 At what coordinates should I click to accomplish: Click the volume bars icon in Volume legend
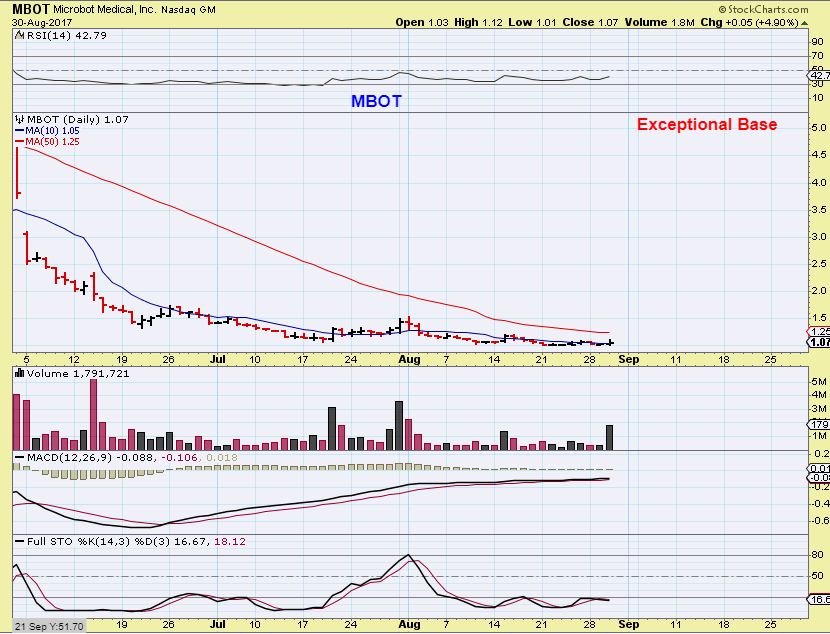click(x=20, y=373)
